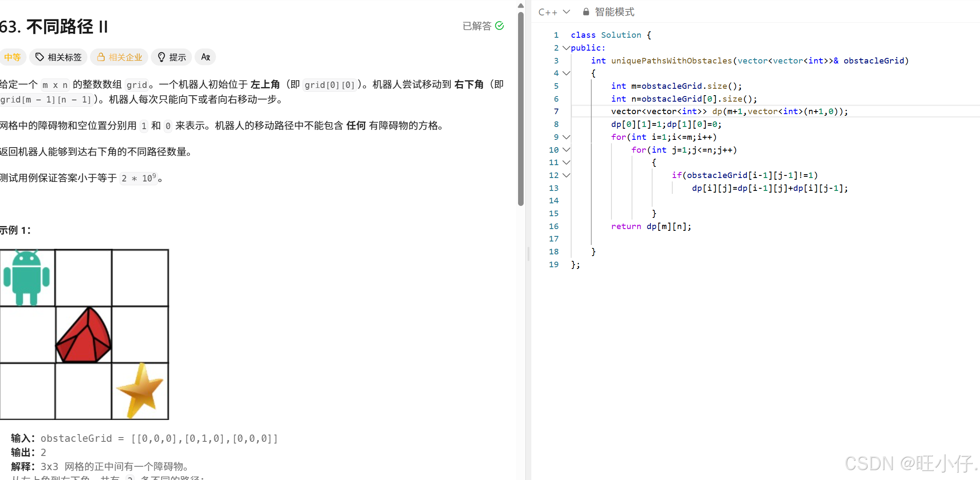Click the 'return dp[m][n];' code line
This screenshot has width=980, height=480.
(651, 226)
